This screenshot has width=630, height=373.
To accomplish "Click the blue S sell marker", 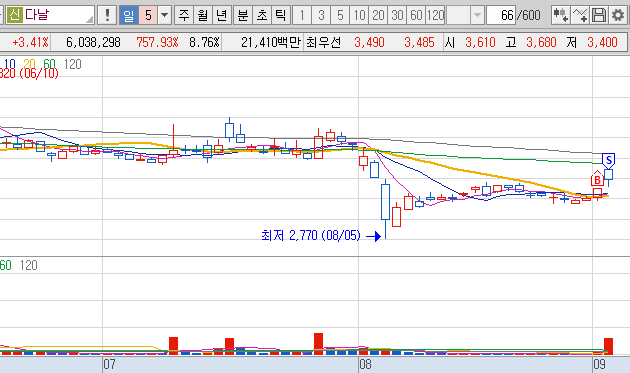I will tap(609, 160).
